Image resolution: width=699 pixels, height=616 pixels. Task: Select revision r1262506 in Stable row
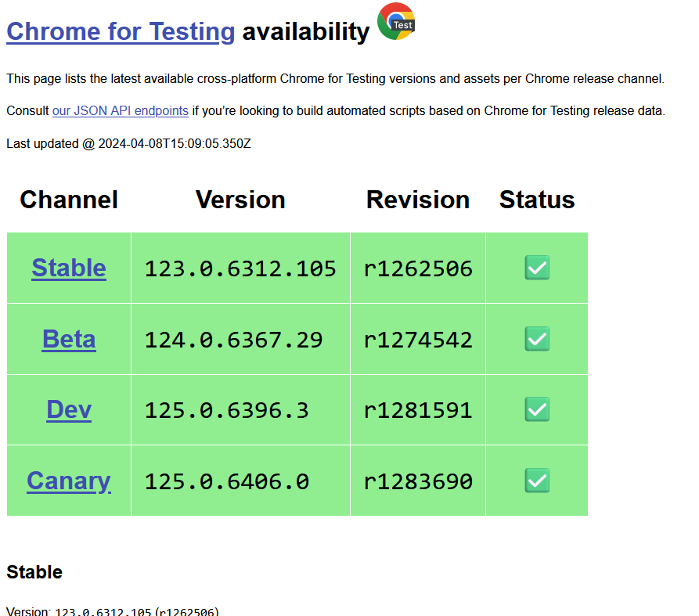pyautogui.click(x=418, y=268)
